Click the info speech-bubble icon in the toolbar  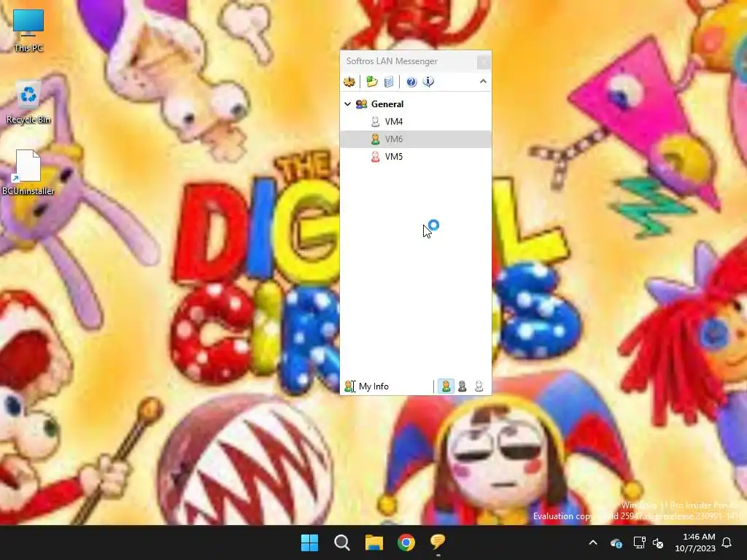(x=428, y=82)
